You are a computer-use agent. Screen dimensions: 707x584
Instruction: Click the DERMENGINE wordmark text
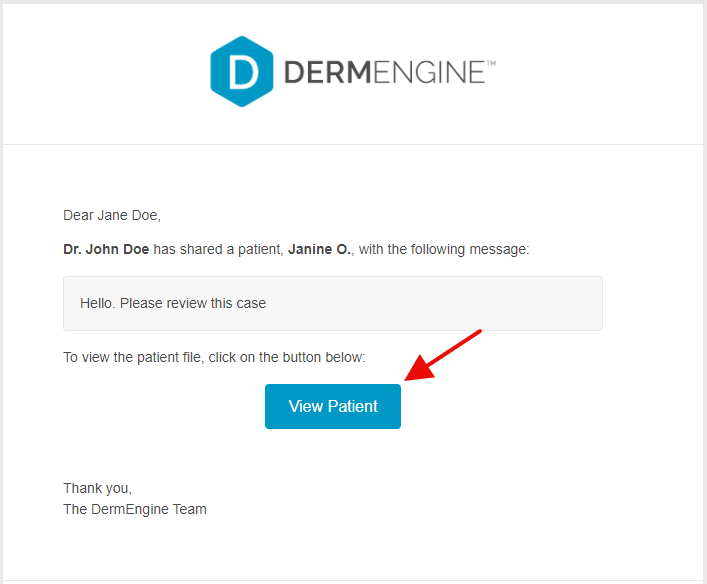(x=390, y=72)
